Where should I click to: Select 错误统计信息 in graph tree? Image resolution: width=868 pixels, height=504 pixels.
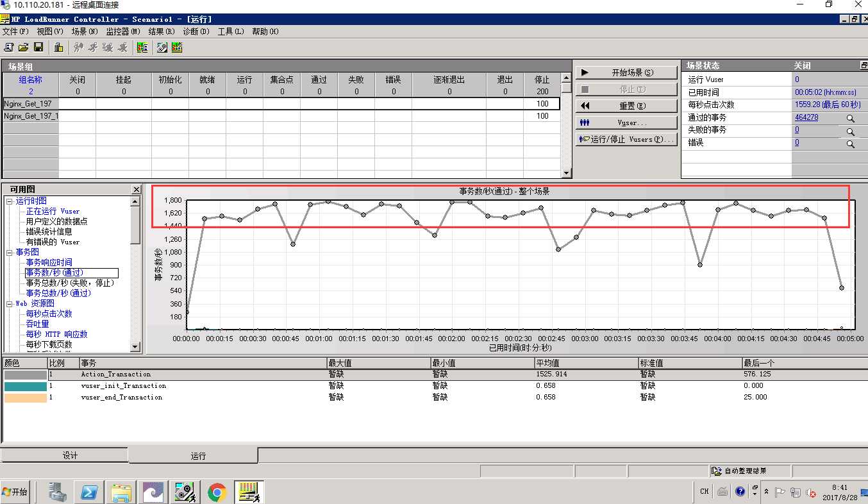click(x=49, y=231)
